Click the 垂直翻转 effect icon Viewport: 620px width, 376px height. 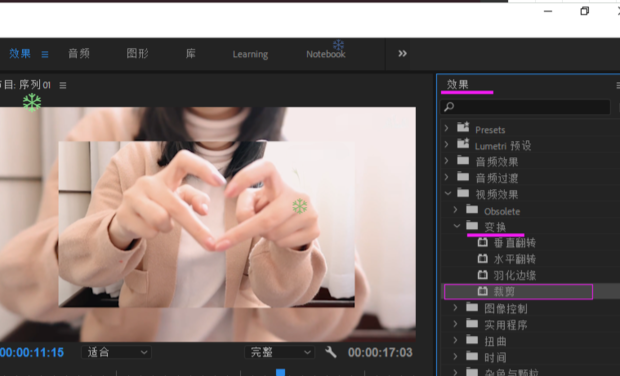[x=482, y=242]
